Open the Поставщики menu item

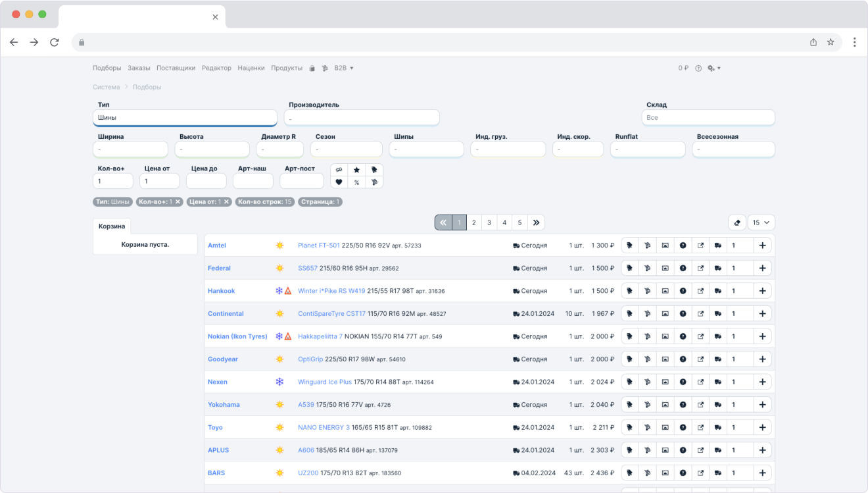176,68
